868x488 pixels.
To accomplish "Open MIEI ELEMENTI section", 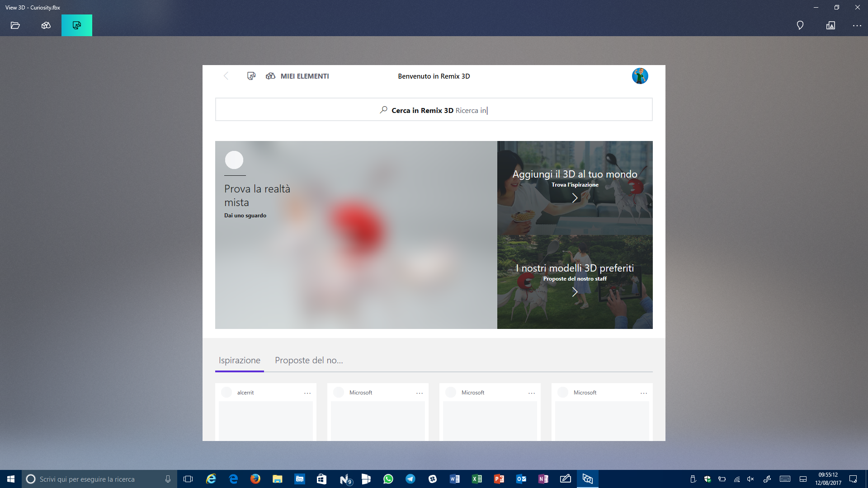I will point(297,76).
